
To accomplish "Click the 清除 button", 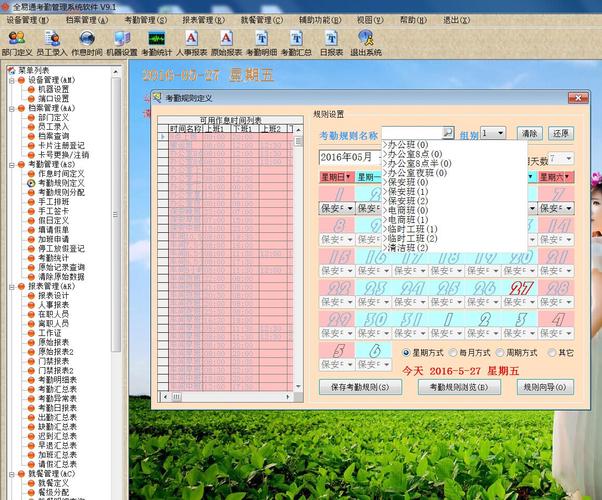I will tap(529, 133).
